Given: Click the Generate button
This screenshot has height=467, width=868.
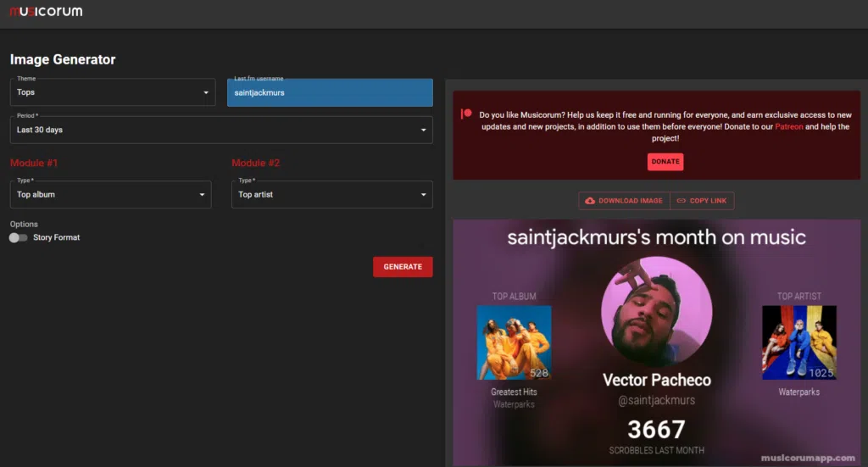Looking at the screenshot, I should point(403,267).
